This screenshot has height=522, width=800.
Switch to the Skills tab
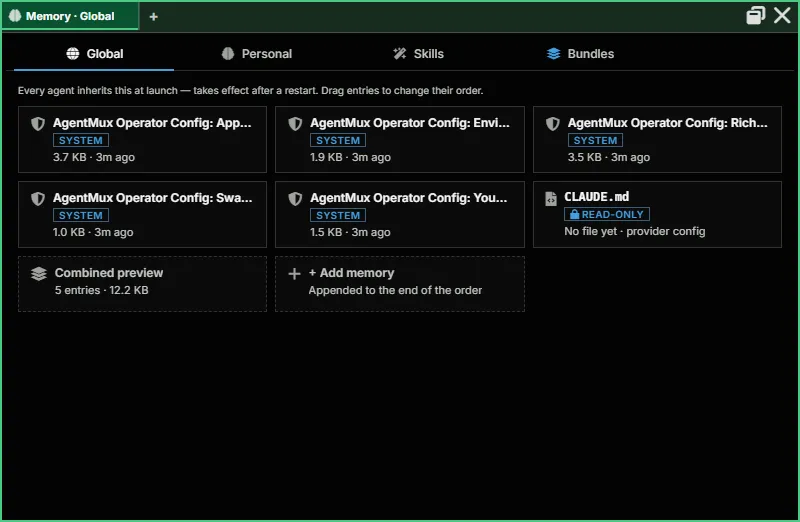(x=418, y=54)
